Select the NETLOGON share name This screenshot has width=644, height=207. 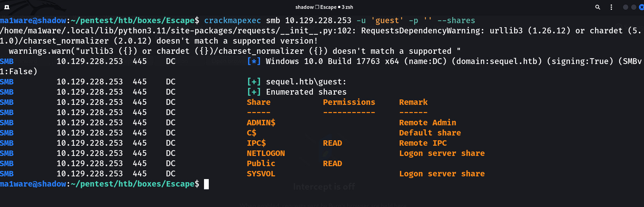click(266, 153)
